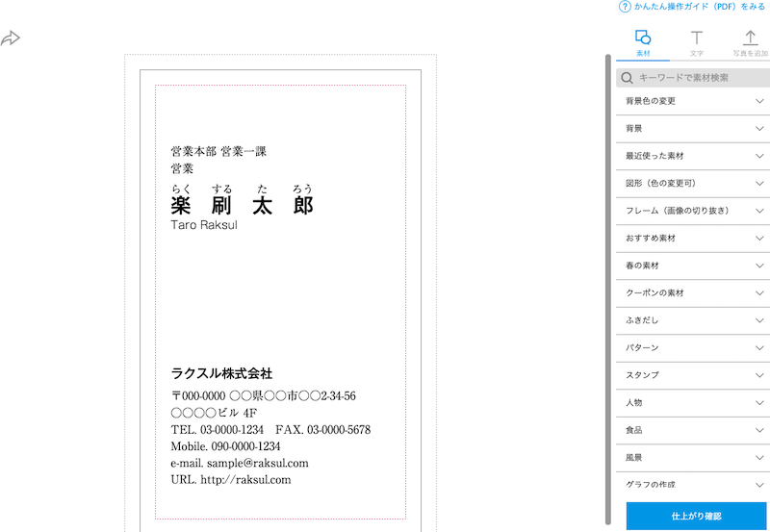Image resolution: width=770 pixels, height=532 pixels.
Task: Click the help question mark icon
Action: pos(625,7)
